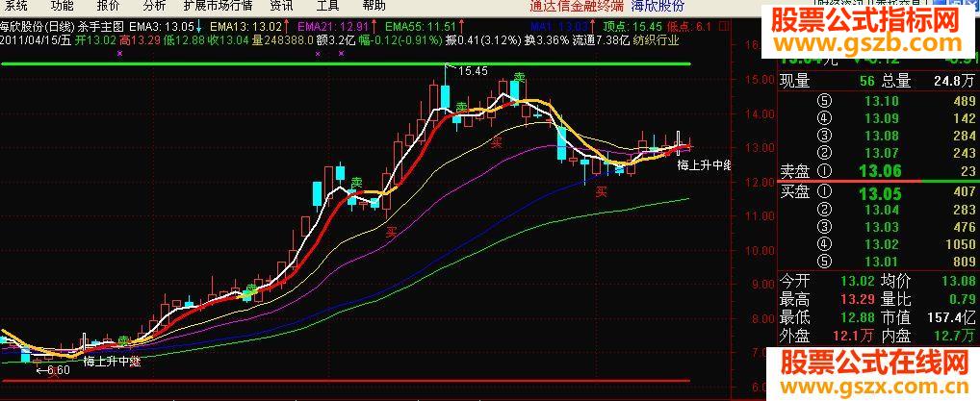980x401 pixels.
Task: Click the 15.45 peak price marker
Action: tap(473, 71)
